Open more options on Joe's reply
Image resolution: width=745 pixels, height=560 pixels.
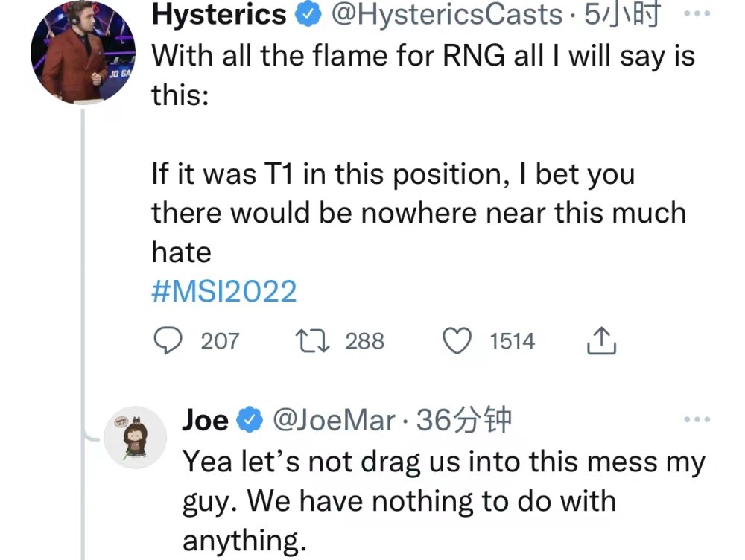[697, 419]
